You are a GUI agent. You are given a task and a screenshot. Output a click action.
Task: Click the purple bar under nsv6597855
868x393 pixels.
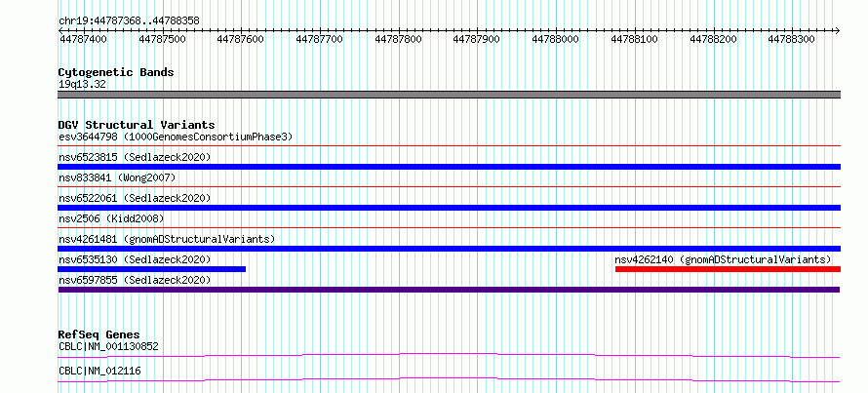(449, 290)
